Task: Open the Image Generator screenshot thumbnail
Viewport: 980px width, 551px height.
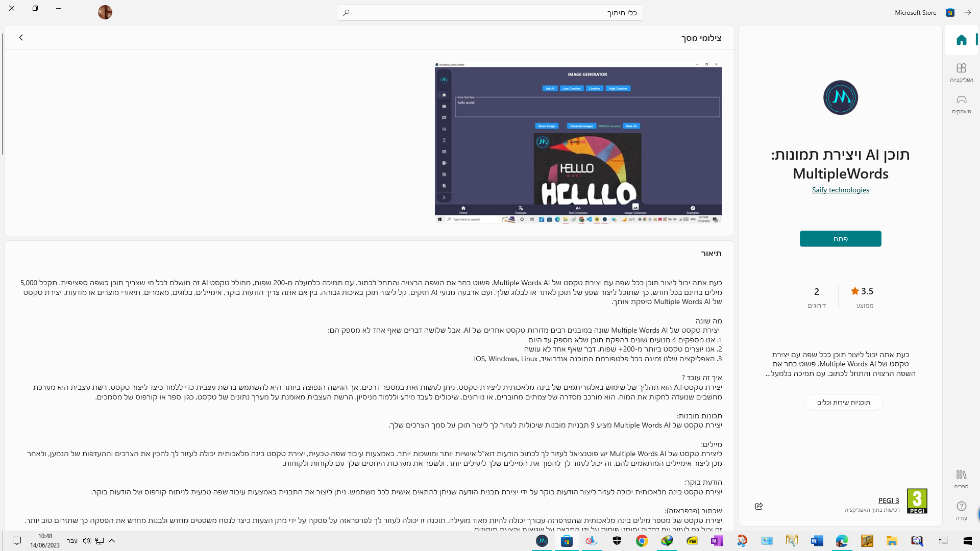Action: click(x=578, y=143)
